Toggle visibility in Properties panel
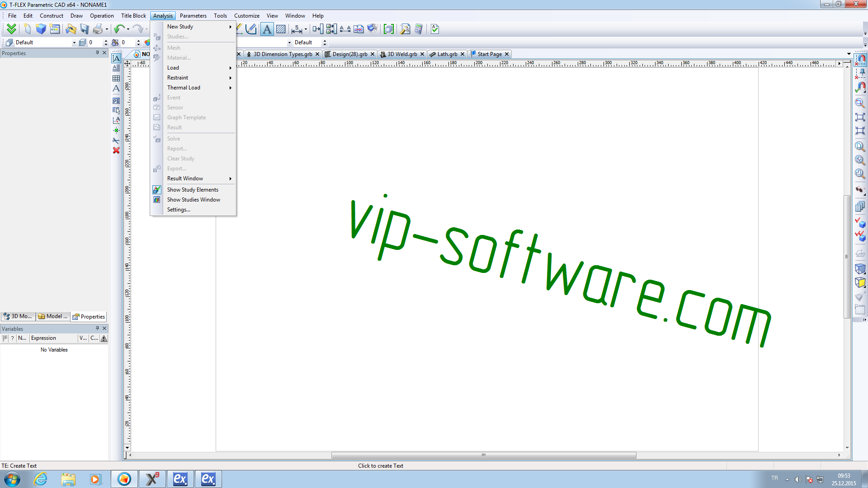 pos(97,53)
